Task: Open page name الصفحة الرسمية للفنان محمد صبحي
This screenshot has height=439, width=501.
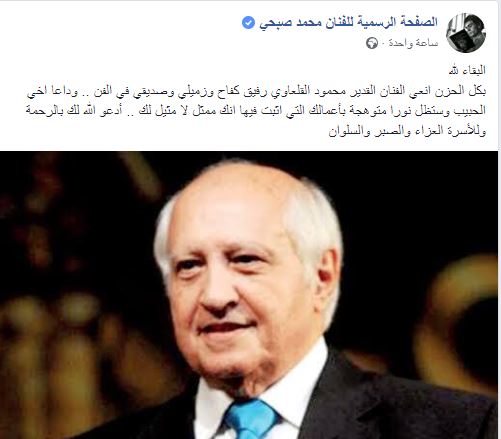Action: tap(348, 22)
